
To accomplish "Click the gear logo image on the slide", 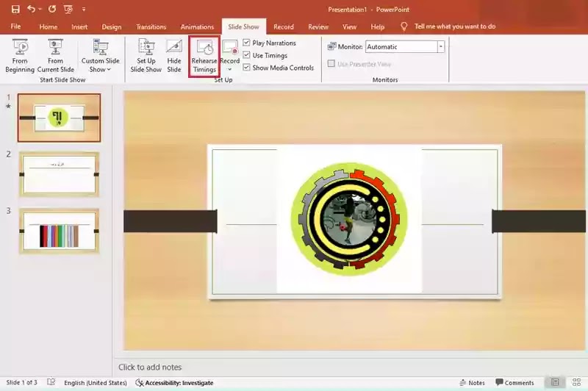I will point(349,219).
